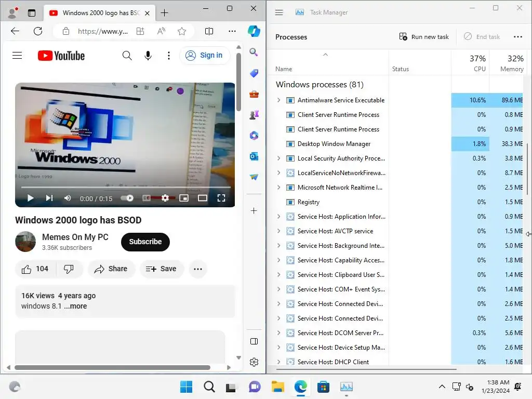
Task: Switch the player to theater mode
Action: (x=203, y=198)
